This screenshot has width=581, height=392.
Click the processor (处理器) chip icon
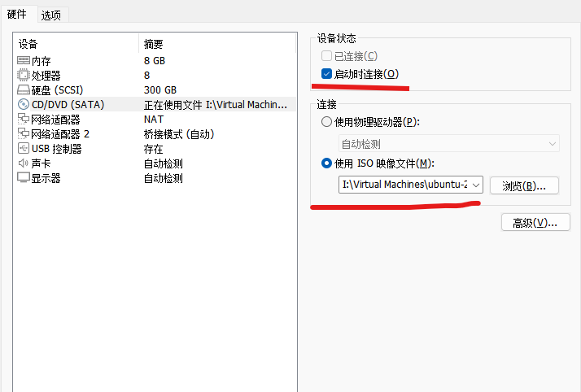click(24, 75)
